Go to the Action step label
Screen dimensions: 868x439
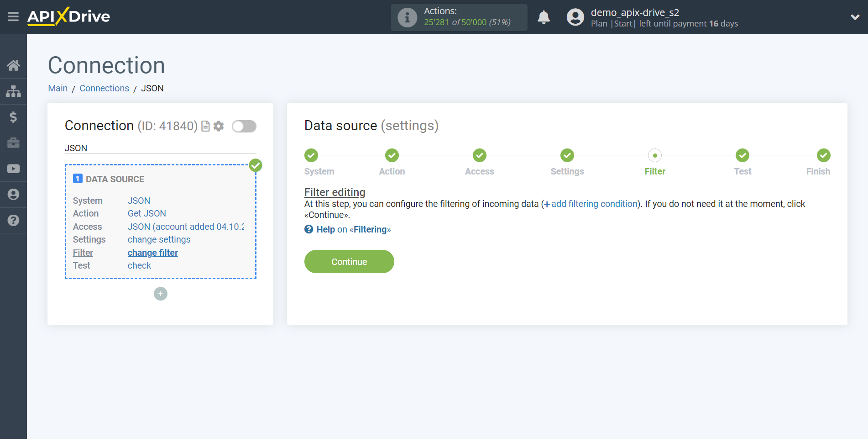392,171
